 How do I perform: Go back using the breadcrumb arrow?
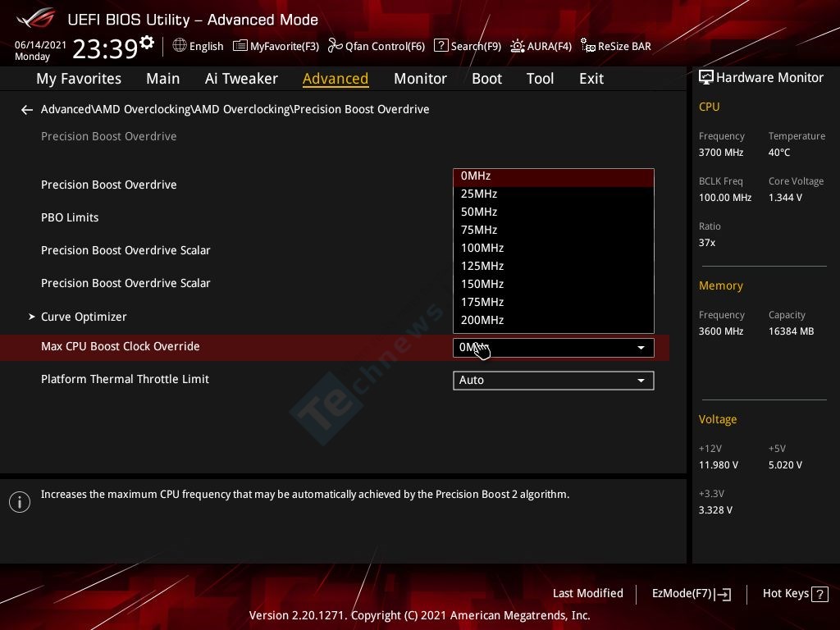(x=27, y=110)
